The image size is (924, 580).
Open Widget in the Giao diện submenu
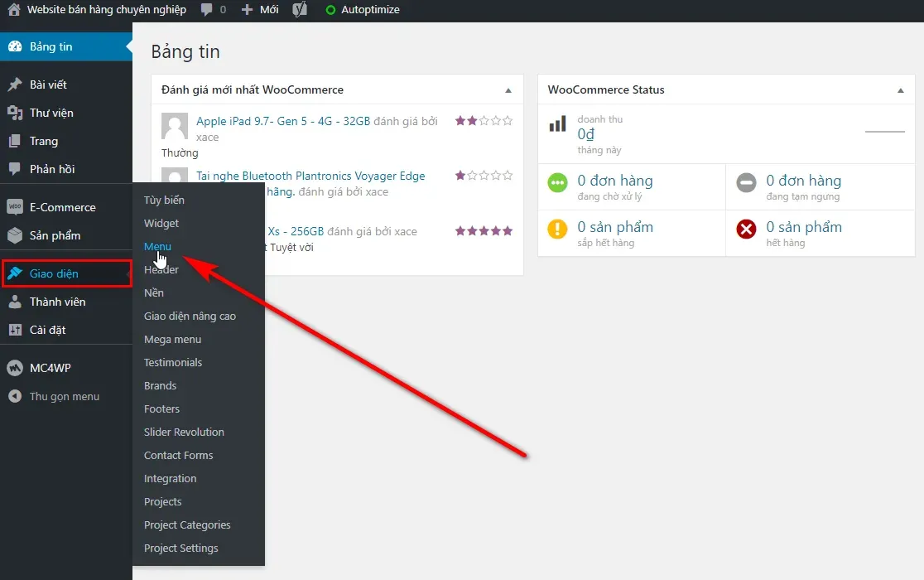pos(161,223)
